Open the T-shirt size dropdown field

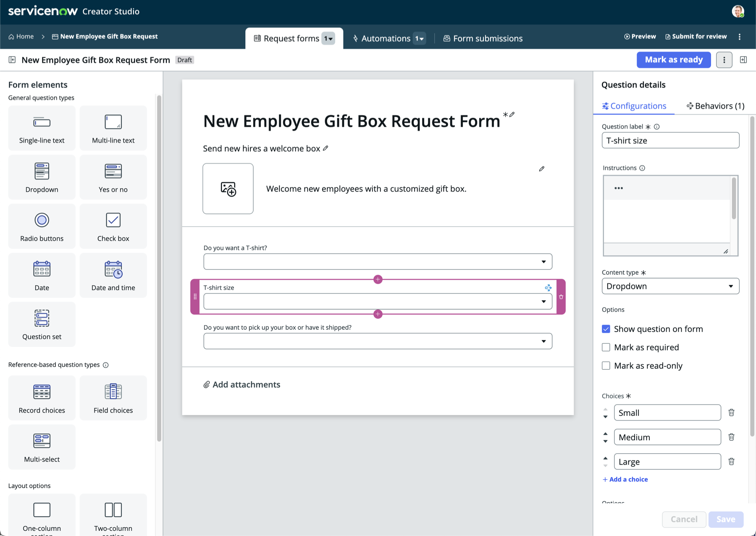click(x=378, y=301)
